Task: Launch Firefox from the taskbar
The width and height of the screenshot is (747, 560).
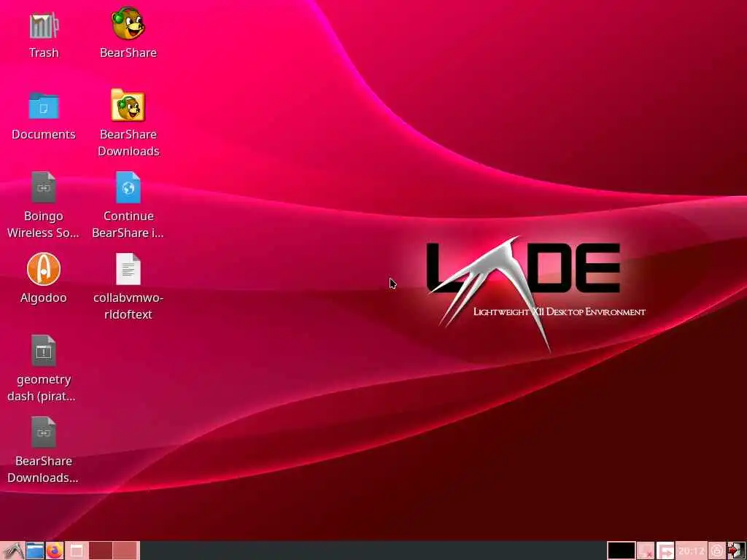Action: point(54,551)
